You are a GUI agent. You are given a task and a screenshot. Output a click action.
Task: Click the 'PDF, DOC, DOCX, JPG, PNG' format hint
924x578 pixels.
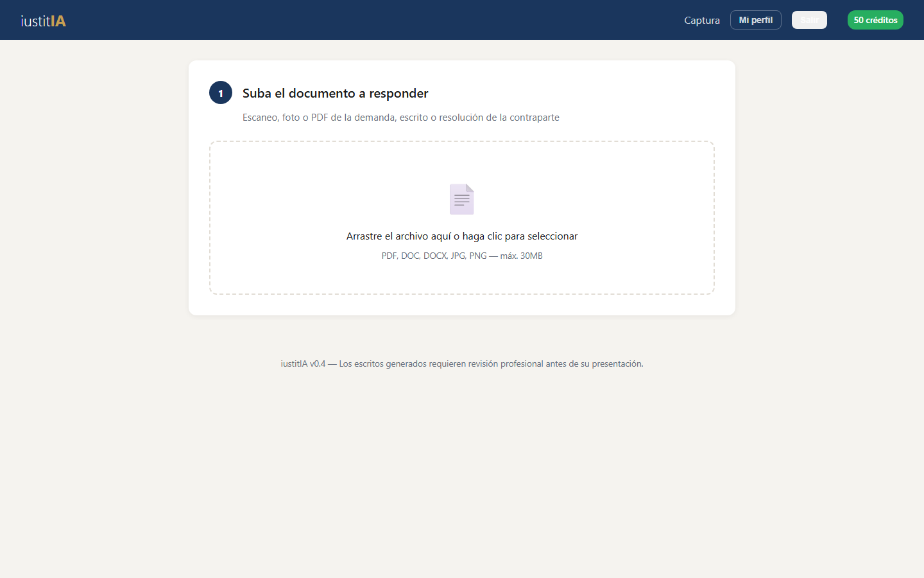click(x=462, y=256)
